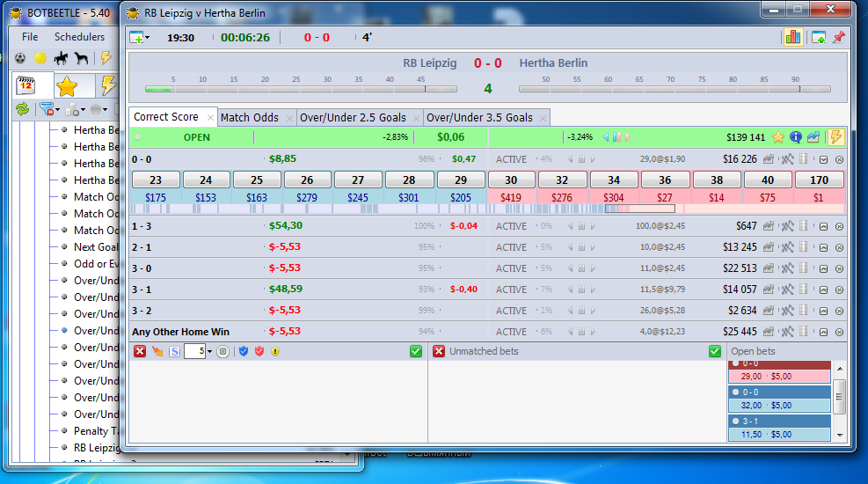Open market chart icon in green header
Image resolution: width=868 pixels, height=484 pixels.
pos(813,137)
